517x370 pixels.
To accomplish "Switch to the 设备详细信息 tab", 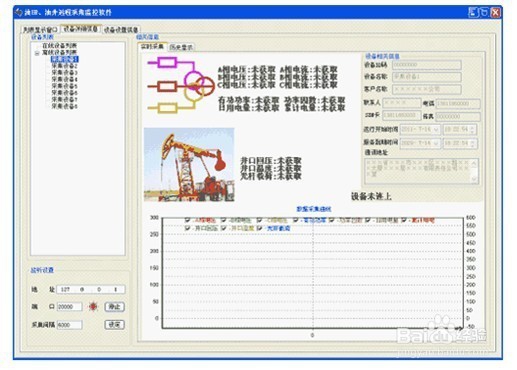I will pos(81,29).
